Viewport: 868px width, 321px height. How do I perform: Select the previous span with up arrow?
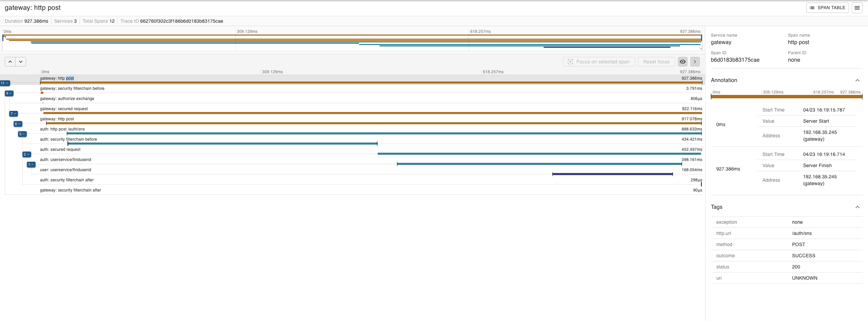pos(10,62)
